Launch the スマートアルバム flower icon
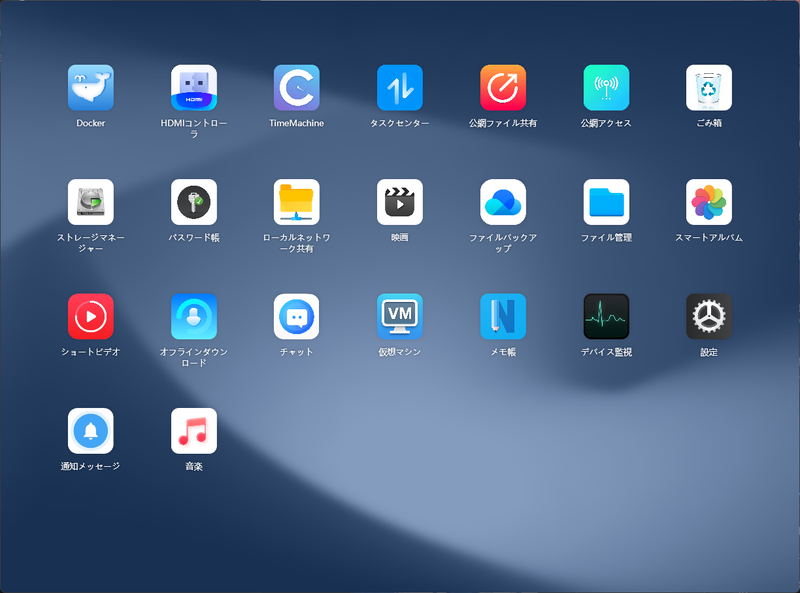 (x=709, y=202)
